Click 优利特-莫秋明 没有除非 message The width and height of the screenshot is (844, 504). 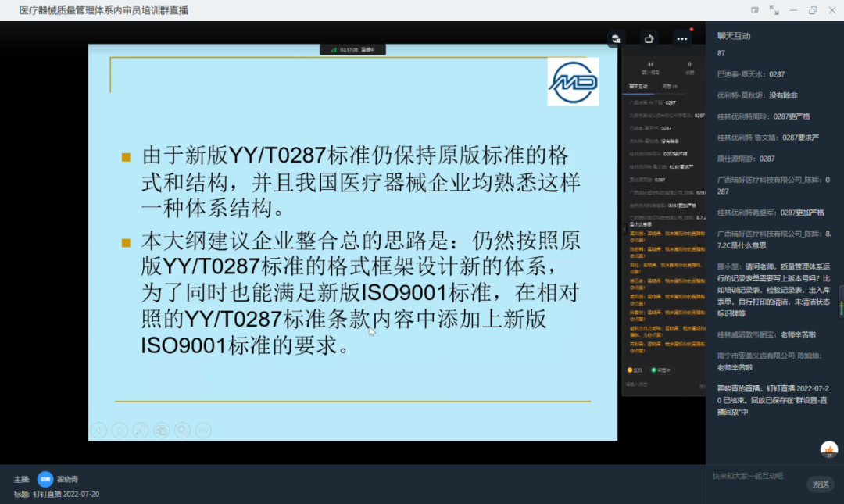(x=757, y=95)
